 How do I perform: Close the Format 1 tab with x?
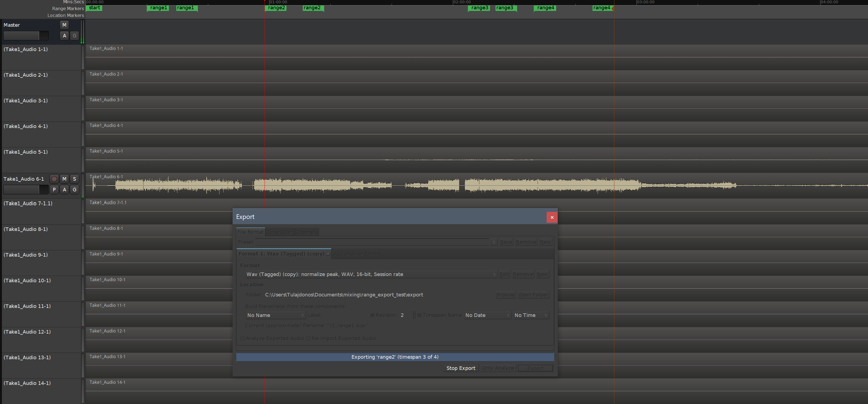pyautogui.click(x=328, y=254)
